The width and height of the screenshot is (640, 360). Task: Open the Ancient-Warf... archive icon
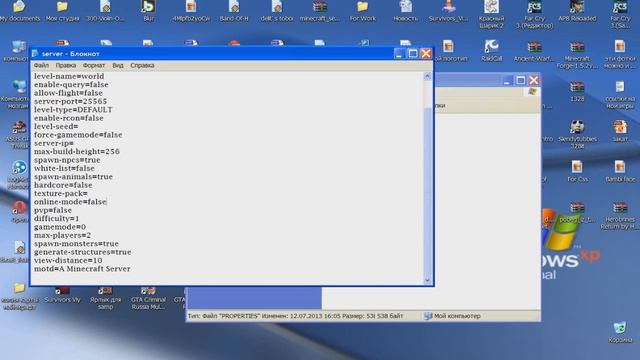click(x=534, y=51)
